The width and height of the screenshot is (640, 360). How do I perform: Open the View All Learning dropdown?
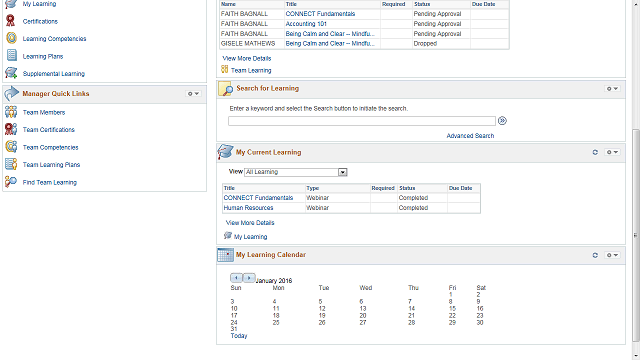pyautogui.click(x=296, y=172)
